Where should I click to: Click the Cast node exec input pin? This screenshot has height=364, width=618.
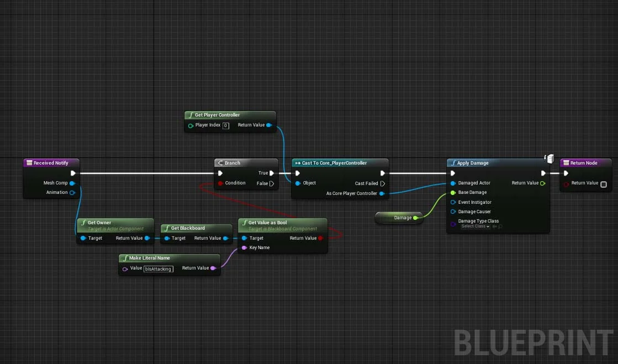pyautogui.click(x=298, y=173)
